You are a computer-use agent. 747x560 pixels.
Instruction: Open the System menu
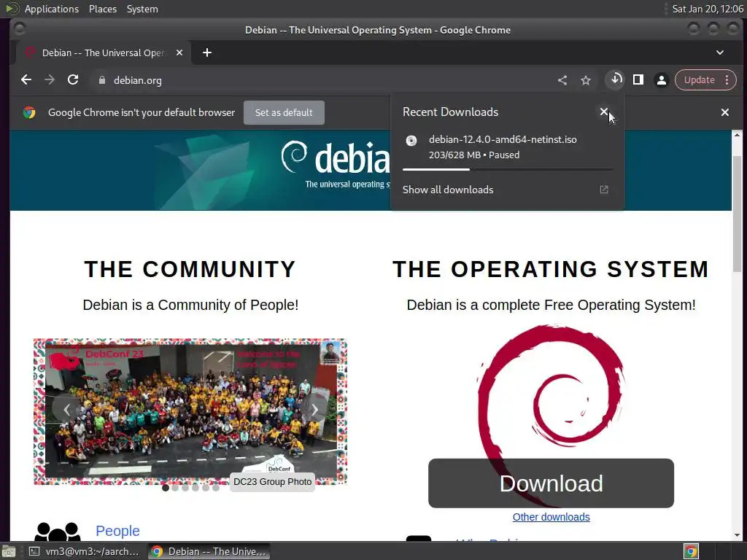[142, 9]
